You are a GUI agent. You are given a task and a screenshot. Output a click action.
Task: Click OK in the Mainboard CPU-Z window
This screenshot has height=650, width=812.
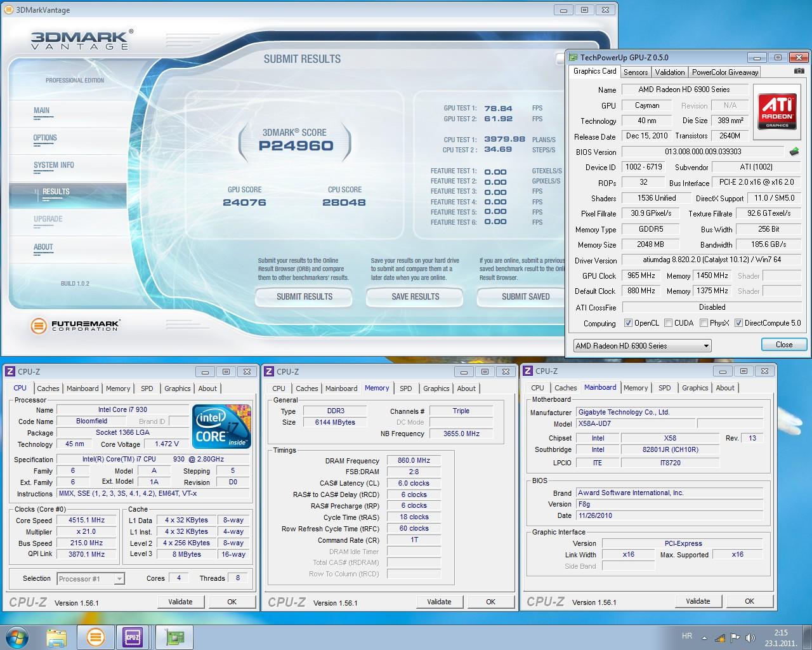(749, 601)
